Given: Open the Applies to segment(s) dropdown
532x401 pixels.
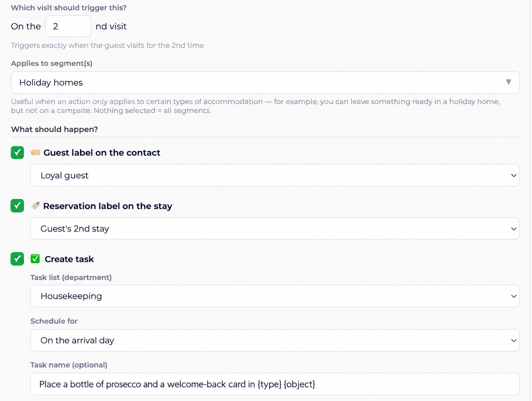Looking at the screenshot, I should point(265,82).
